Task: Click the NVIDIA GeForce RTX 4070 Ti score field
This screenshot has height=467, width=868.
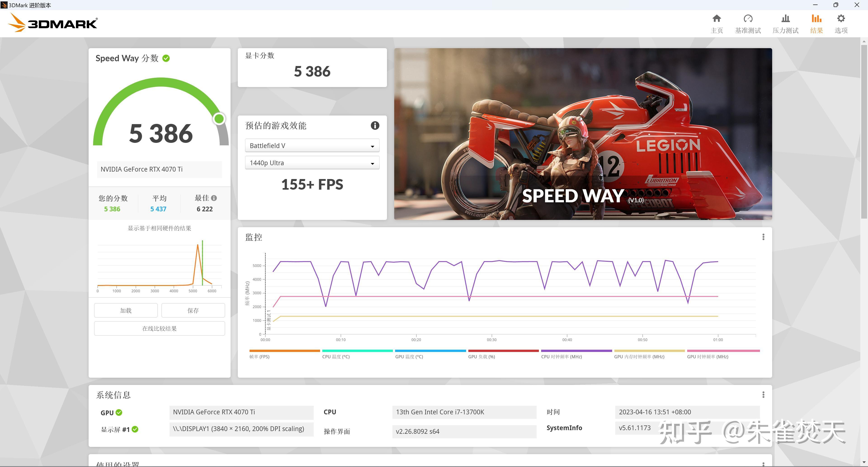Action: coord(159,170)
